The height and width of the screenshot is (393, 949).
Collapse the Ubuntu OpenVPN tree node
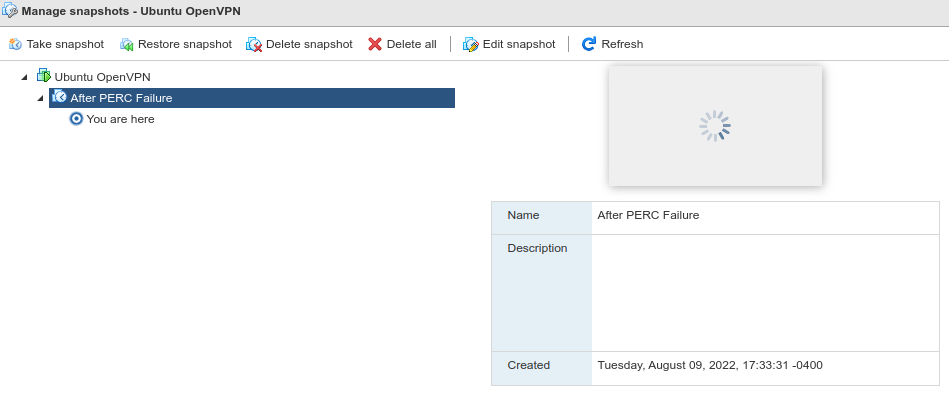pyautogui.click(x=24, y=78)
